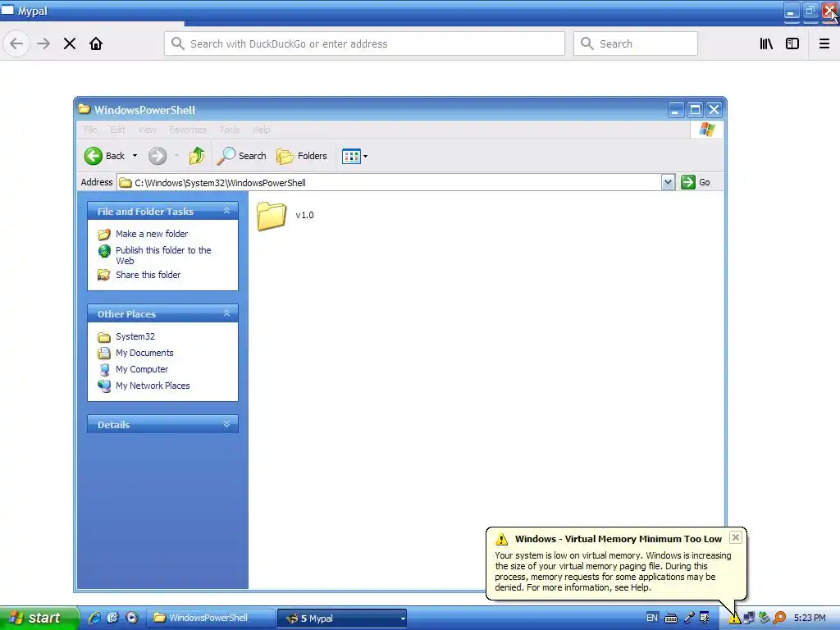
Task: Click the Windows flag logo in Explorer
Action: coord(706,129)
